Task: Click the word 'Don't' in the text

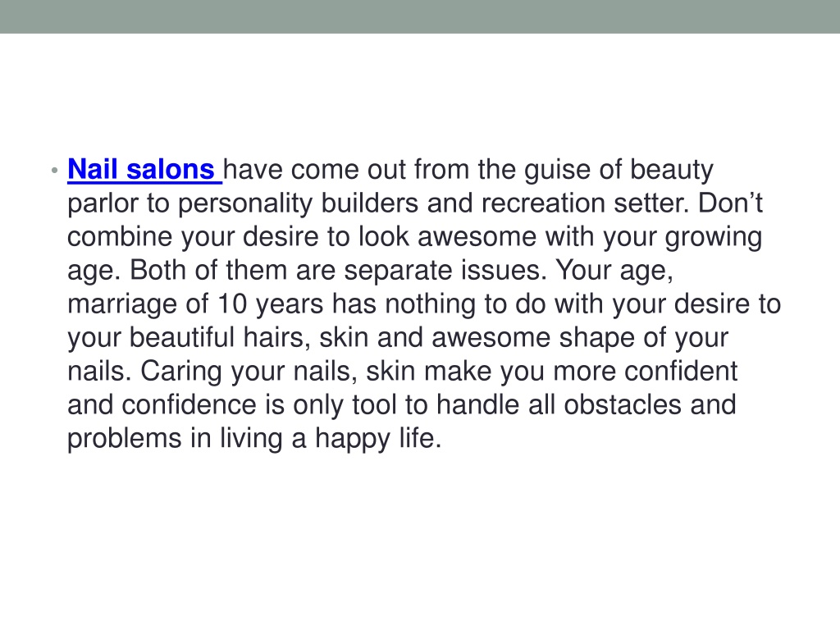Action: coord(730,203)
